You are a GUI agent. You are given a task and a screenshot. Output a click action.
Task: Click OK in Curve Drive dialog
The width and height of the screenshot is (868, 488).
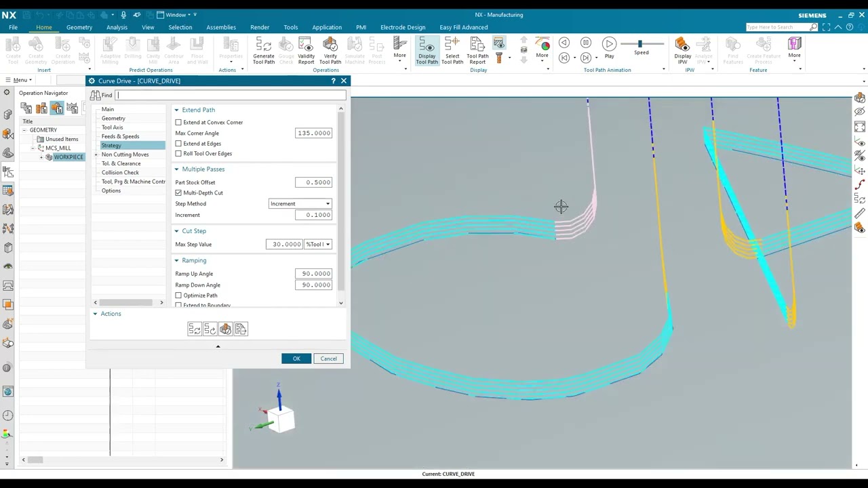pyautogui.click(x=296, y=359)
